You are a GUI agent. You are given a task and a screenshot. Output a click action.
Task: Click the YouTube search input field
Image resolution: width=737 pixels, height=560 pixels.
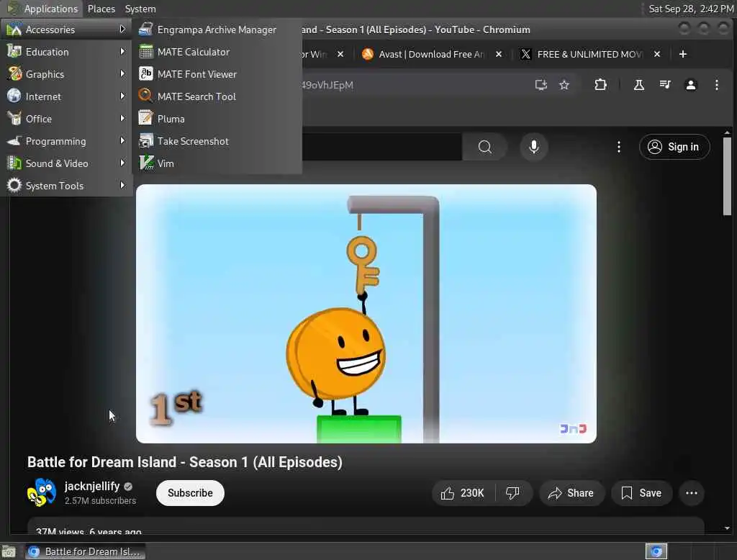(381, 147)
